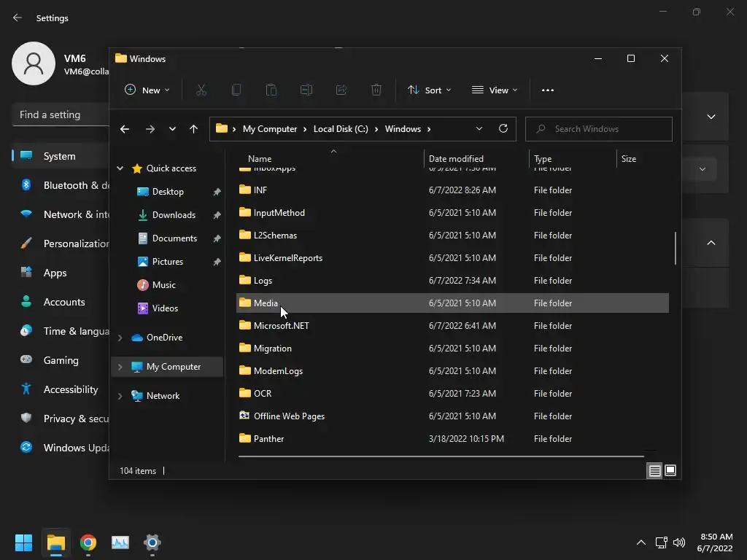Screen dimensions: 747x560
Task: Click the Share icon in toolbar
Action: [x=341, y=90]
